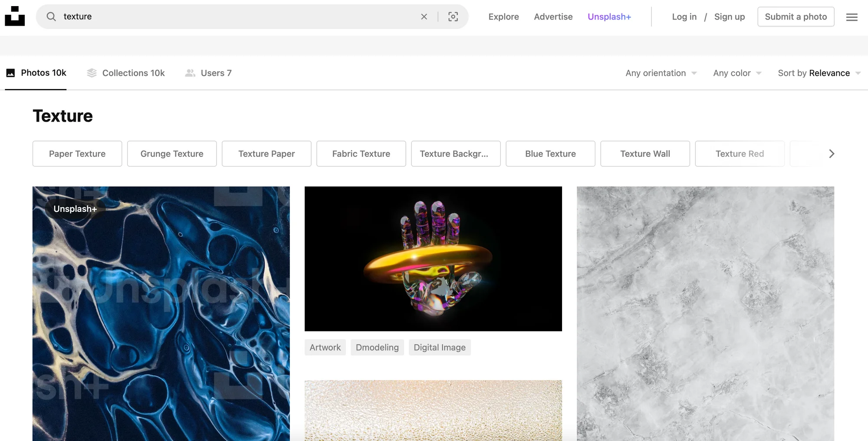Image resolution: width=868 pixels, height=441 pixels.
Task: Open the Log in link
Action: tap(684, 16)
